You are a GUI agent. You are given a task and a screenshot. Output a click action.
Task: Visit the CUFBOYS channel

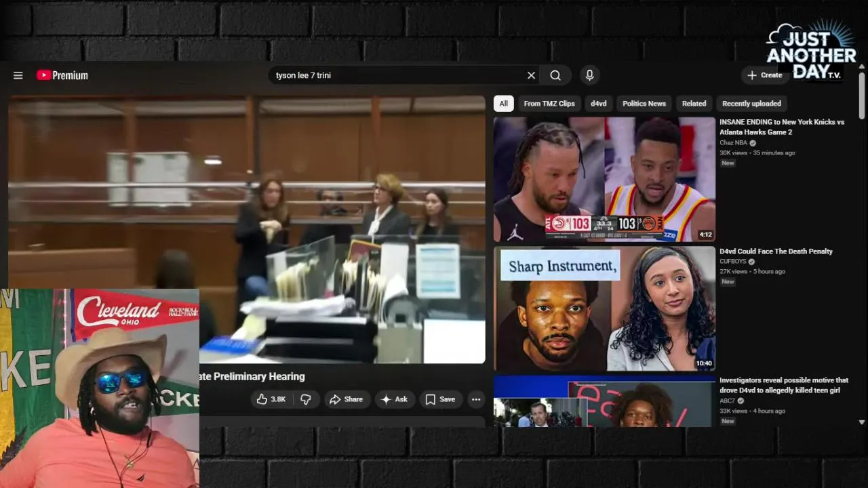tap(732, 262)
